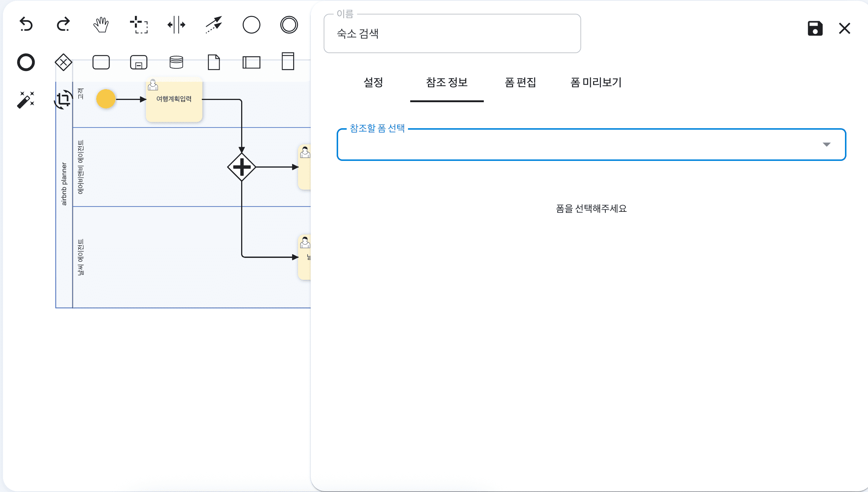Screen dimensions: 868x492
Task: Create an intermediate double-circle event
Action: (x=289, y=25)
